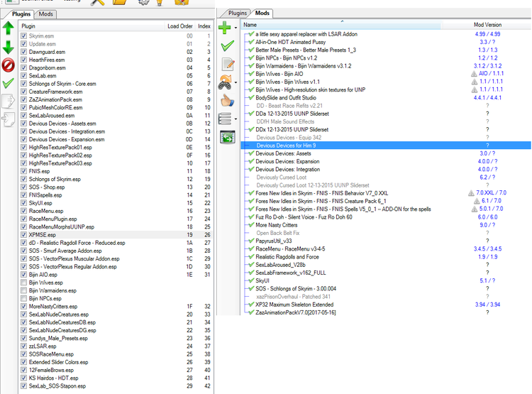Screen dimensions: 532x394
Task: Click the binoculars icon in the Mods toolbar
Action: point(226,82)
